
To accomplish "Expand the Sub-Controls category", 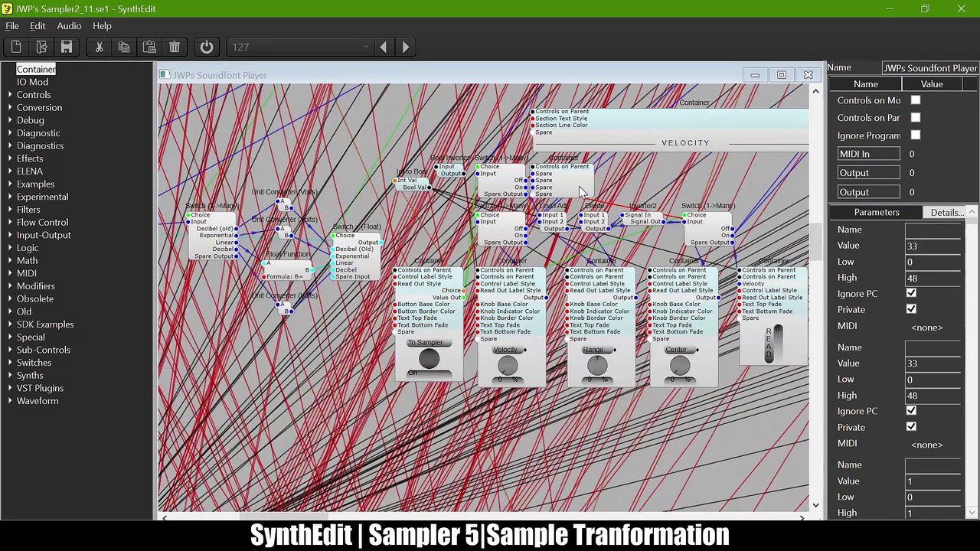I will coord(10,350).
